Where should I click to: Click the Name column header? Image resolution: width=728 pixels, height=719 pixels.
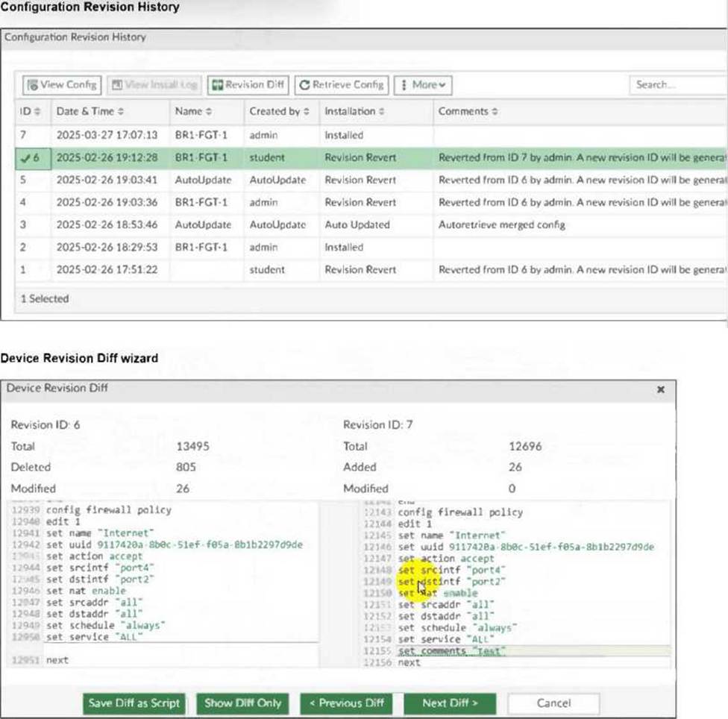point(193,111)
